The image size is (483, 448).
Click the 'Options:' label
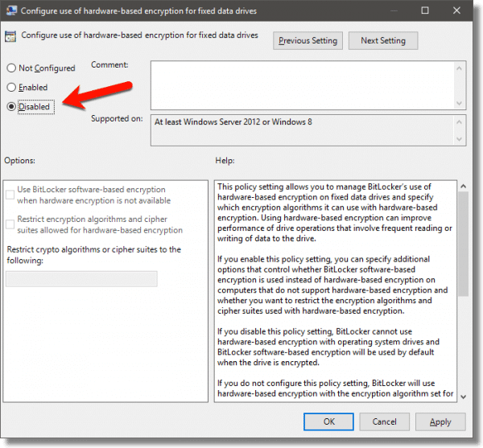(19, 161)
